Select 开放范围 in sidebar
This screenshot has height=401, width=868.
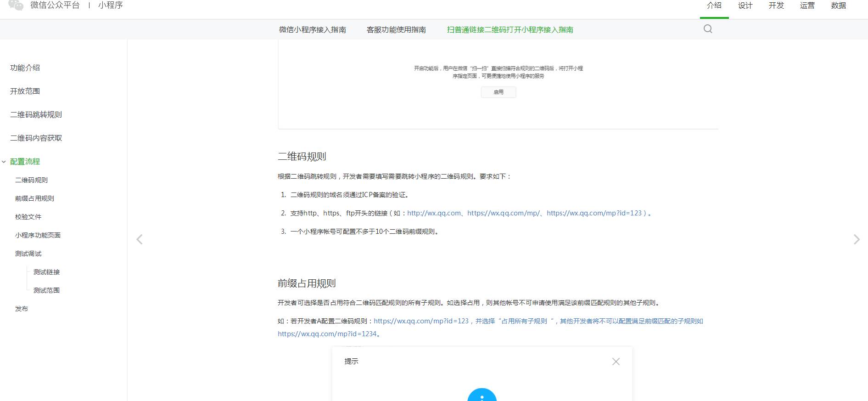click(25, 91)
